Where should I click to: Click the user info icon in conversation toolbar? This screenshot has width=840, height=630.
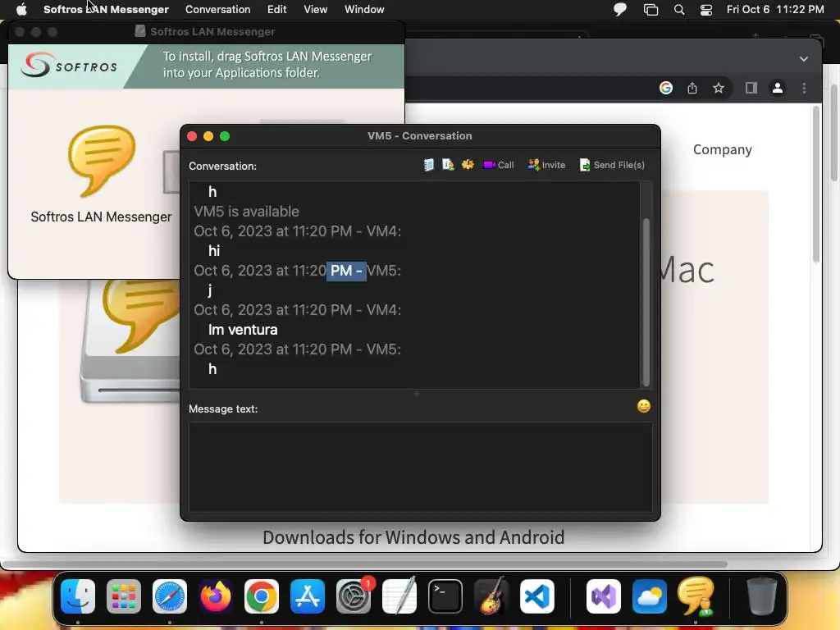[448, 165]
